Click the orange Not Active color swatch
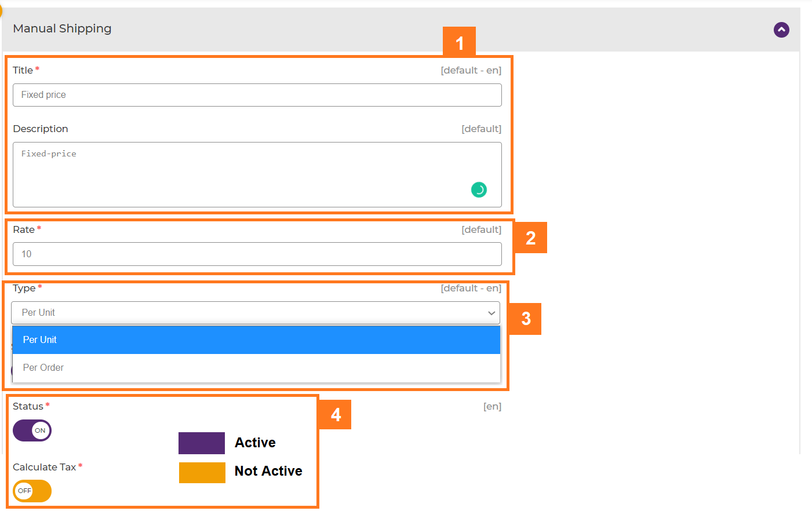 pyautogui.click(x=202, y=472)
